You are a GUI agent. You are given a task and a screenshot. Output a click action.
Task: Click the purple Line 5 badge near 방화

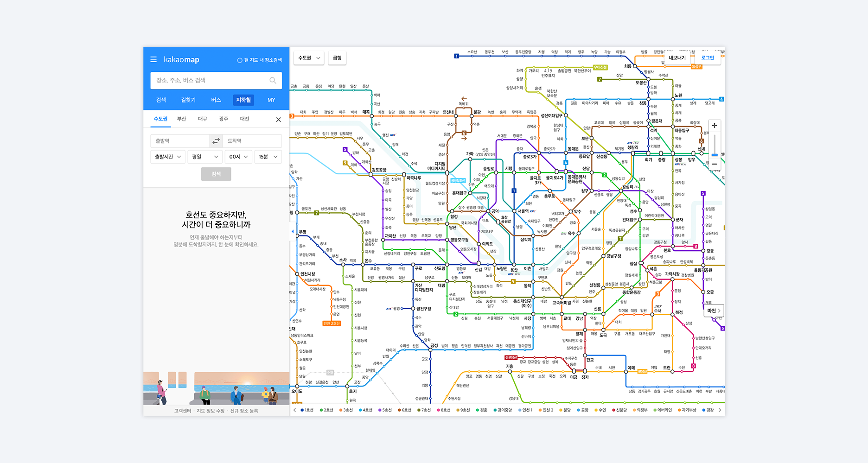click(x=345, y=149)
